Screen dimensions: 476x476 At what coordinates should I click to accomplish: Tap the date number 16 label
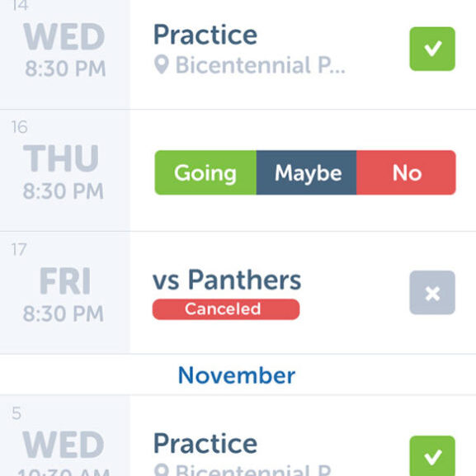(20, 127)
